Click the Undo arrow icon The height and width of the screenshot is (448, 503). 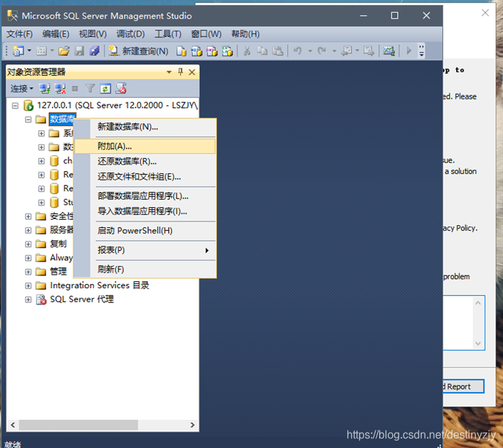point(298,51)
